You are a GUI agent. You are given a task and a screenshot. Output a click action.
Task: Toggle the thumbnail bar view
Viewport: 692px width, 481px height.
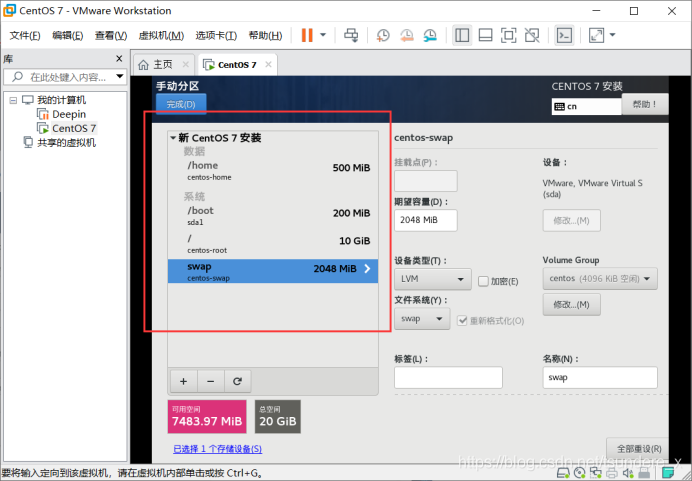click(485, 35)
